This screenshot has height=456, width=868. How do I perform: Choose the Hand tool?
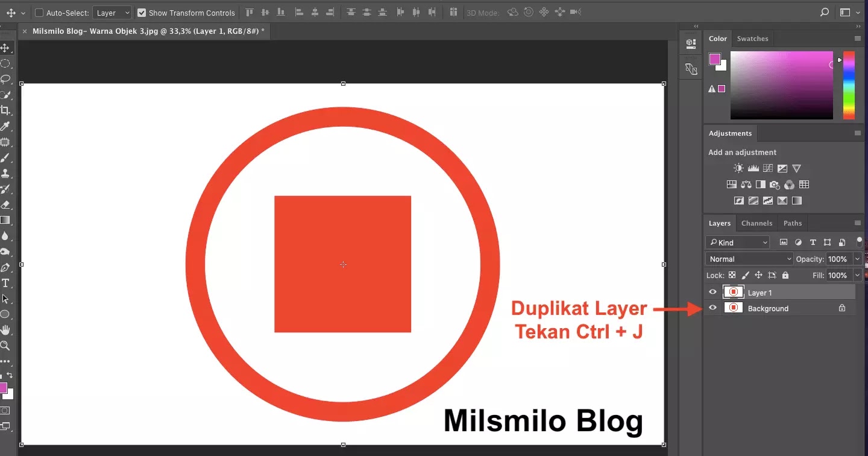point(5,330)
